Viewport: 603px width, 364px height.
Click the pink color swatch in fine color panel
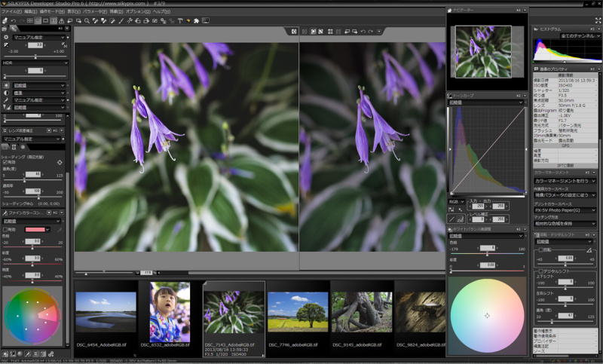tap(35, 230)
